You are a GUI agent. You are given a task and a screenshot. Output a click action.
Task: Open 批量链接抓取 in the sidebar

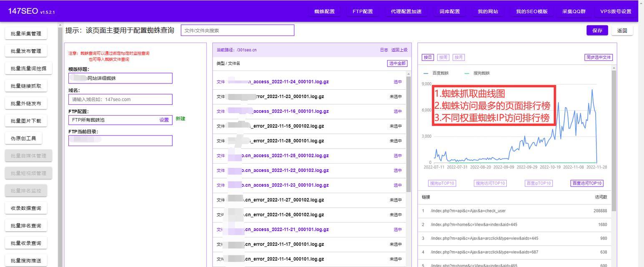pos(26,86)
